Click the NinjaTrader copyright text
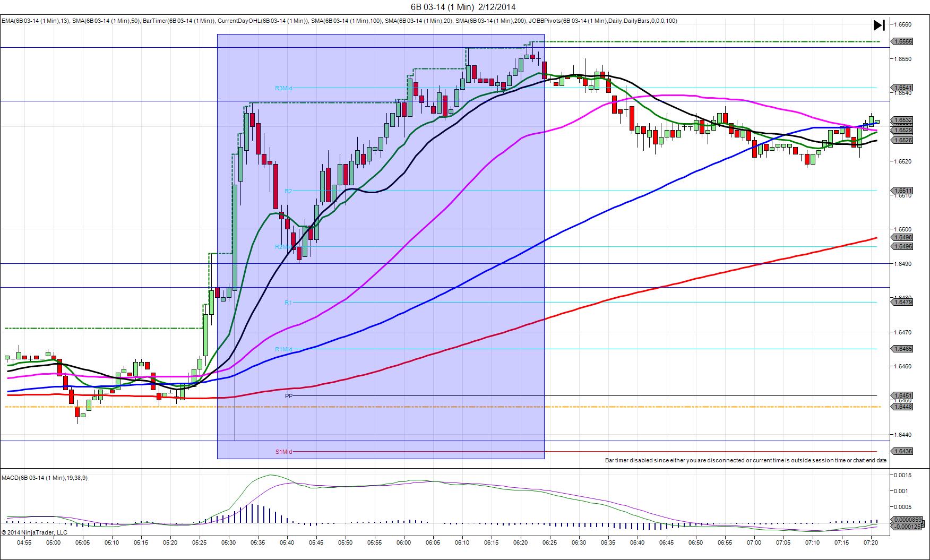Viewport: 930px width, 560px height. click(x=35, y=532)
